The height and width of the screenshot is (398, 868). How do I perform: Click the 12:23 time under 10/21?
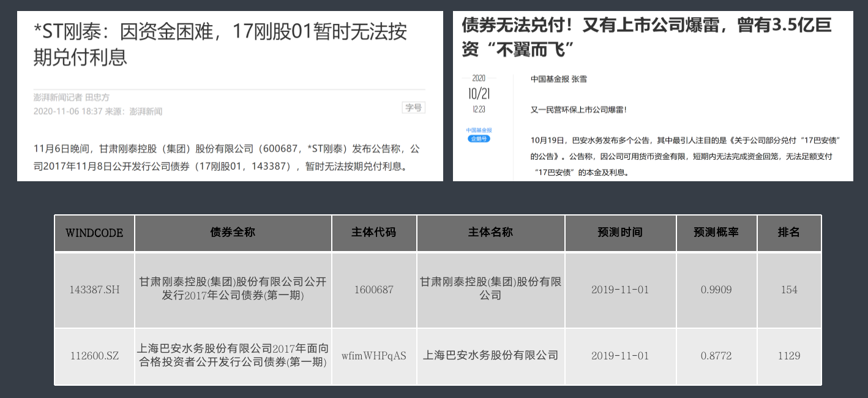pos(478,110)
